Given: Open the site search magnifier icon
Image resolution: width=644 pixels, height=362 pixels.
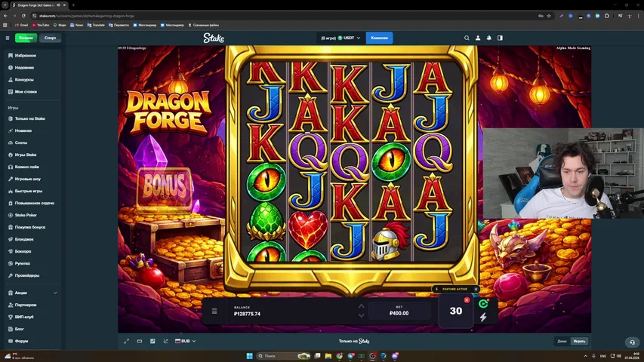Looking at the screenshot, I should pyautogui.click(x=467, y=38).
